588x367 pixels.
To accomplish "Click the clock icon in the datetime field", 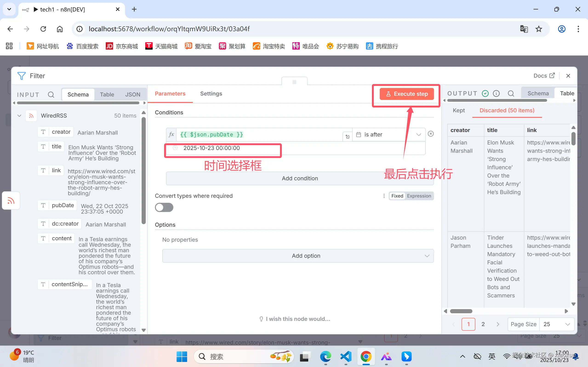I will [x=175, y=148].
